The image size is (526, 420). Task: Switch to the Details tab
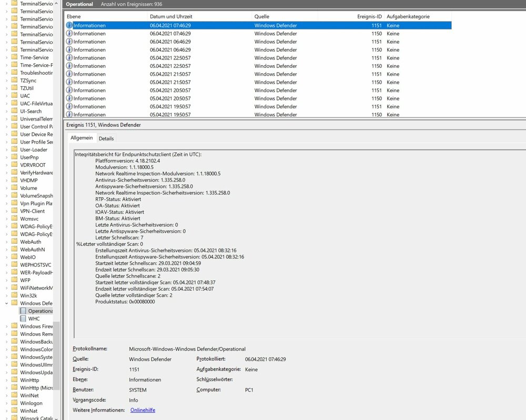106,138
